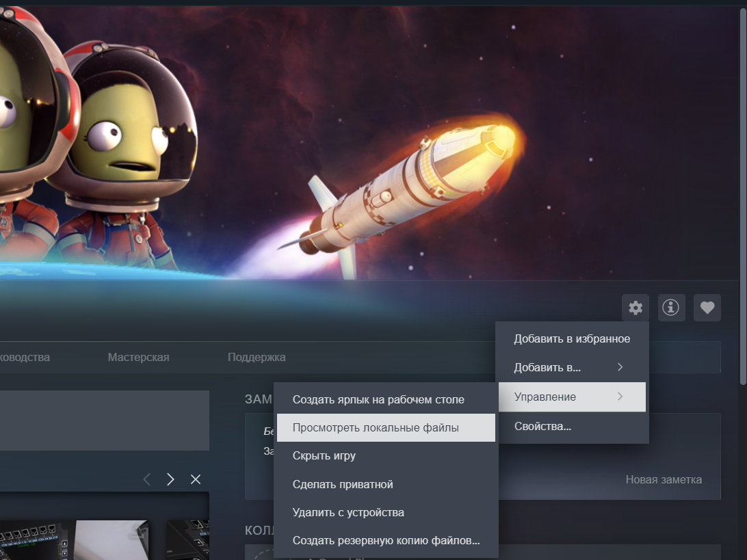Select 'Удалить с устройства' entry
Image resolution: width=747 pixels, height=560 pixels.
[x=386, y=512]
